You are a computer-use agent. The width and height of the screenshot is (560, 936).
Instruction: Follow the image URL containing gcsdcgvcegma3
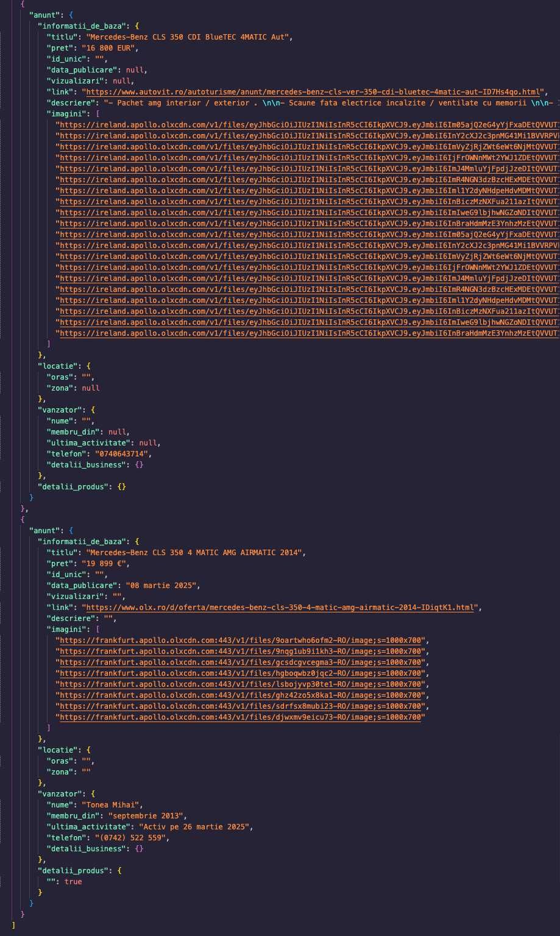coord(241,662)
